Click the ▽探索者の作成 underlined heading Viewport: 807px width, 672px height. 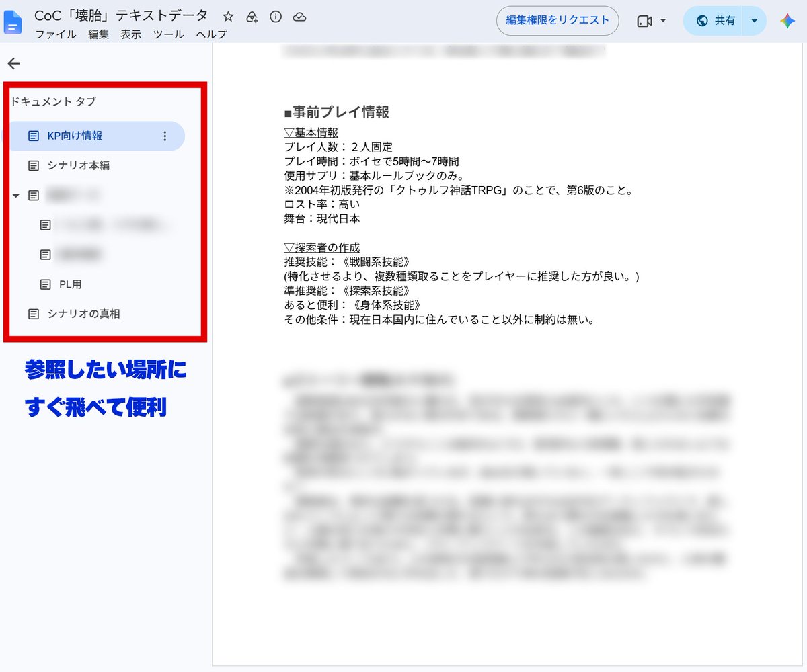pyautogui.click(x=322, y=248)
